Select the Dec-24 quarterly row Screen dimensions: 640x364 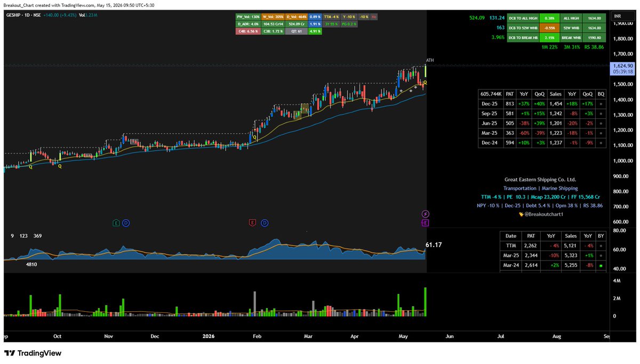pyautogui.click(x=542, y=143)
